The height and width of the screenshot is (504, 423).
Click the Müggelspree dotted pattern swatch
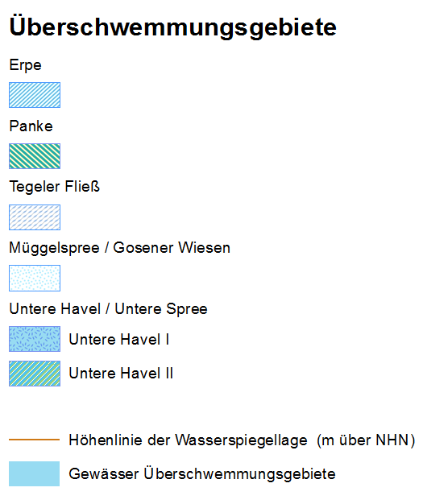[x=35, y=278]
